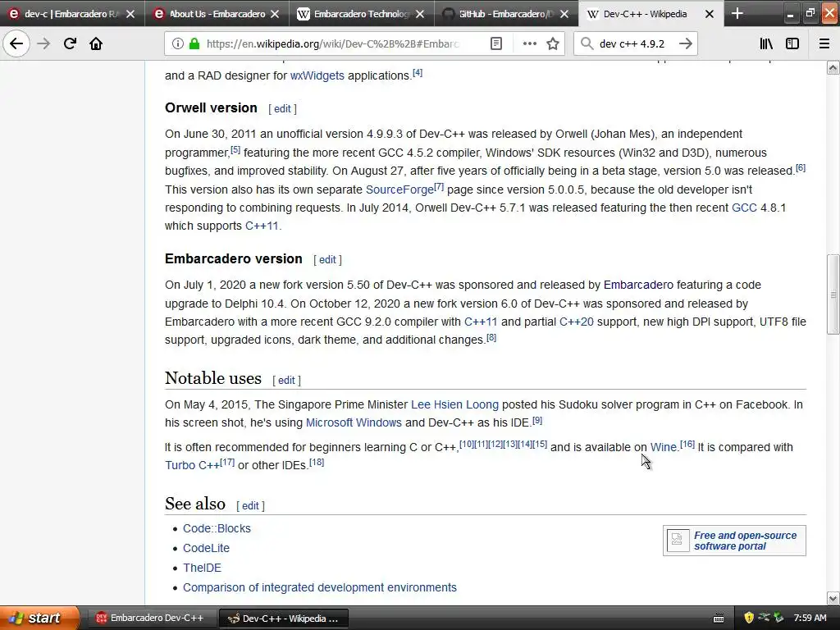Open the Microsoft Windows link
Image resolution: width=840 pixels, height=630 pixels.
point(354,422)
